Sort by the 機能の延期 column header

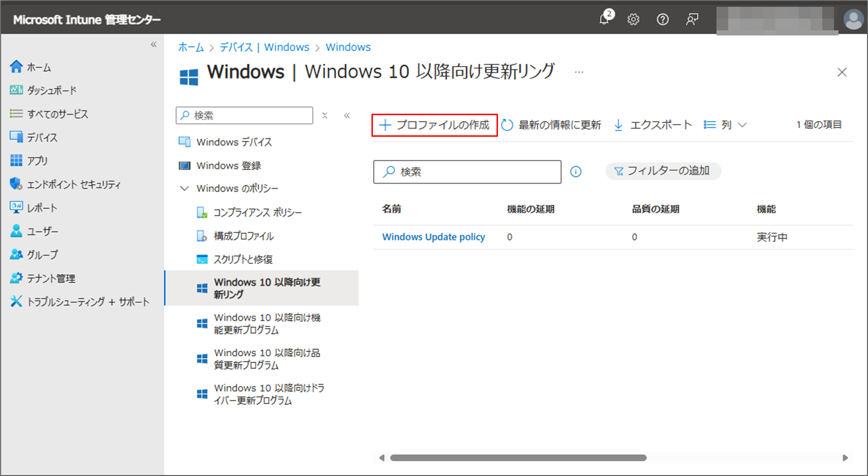pos(530,209)
